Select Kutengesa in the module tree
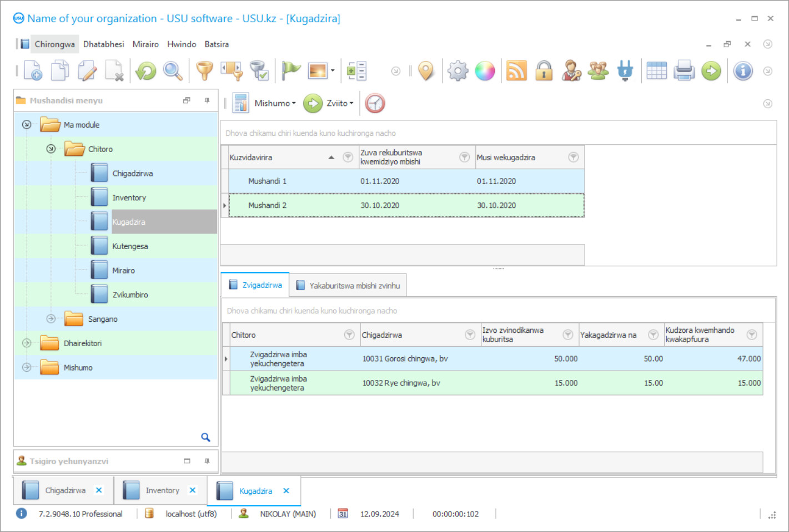This screenshot has width=789, height=532. (x=130, y=246)
